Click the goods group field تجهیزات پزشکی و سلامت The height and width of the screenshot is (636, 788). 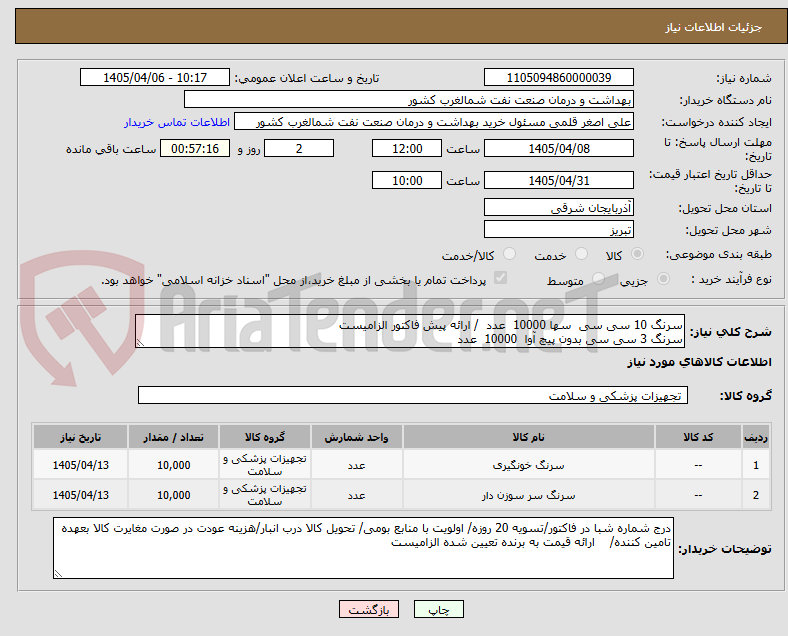(413, 395)
